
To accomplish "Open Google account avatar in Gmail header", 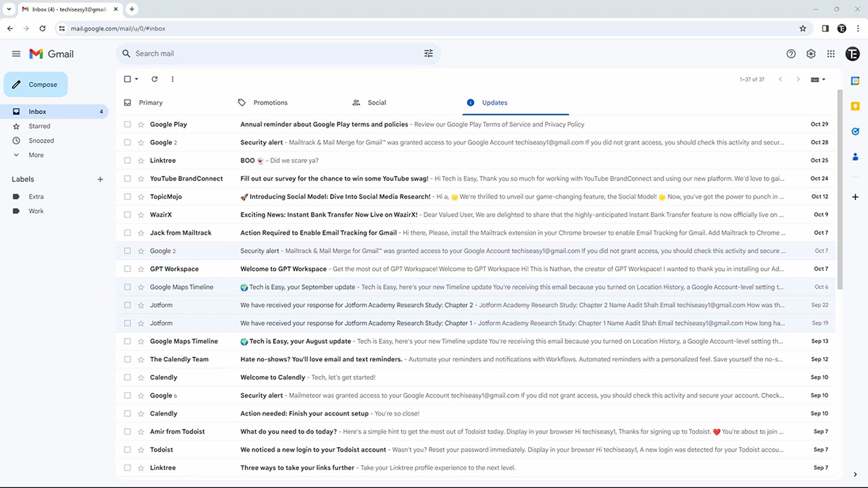I will [x=852, y=54].
